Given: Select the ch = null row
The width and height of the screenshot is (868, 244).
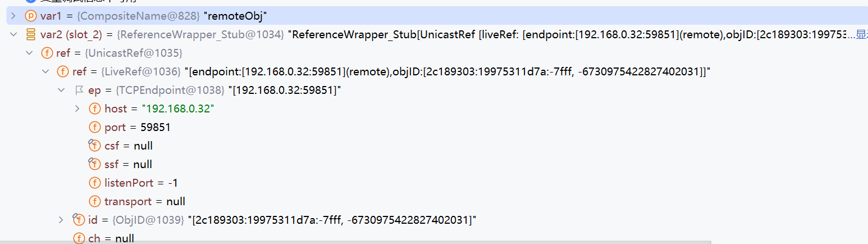Looking at the screenshot, I should click(x=111, y=238).
